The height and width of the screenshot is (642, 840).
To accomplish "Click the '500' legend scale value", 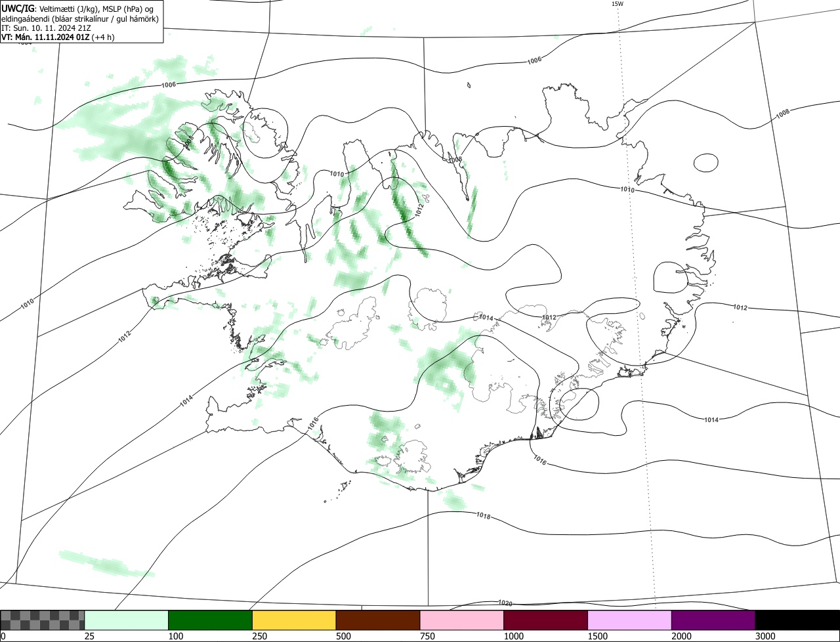I will tap(345, 636).
